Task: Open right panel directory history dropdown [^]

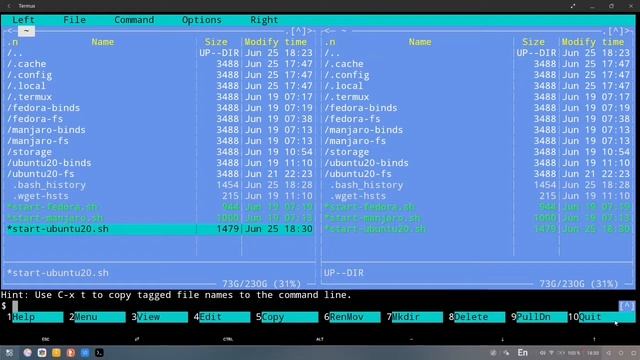Action: (616, 31)
